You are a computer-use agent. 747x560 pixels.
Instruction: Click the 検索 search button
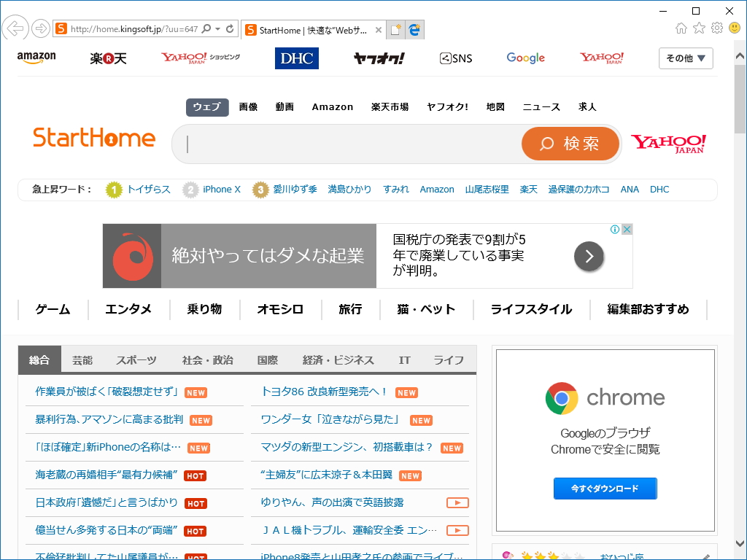pyautogui.click(x=570, y=143)
